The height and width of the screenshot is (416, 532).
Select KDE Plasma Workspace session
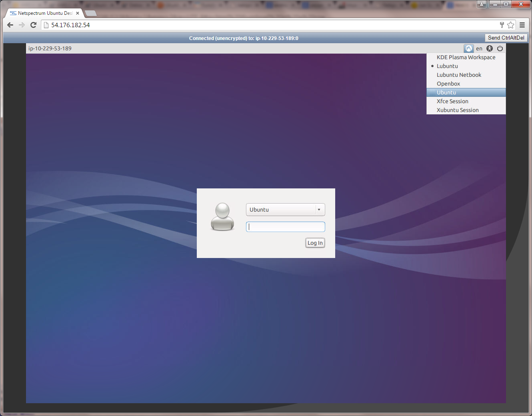[466, 57]
